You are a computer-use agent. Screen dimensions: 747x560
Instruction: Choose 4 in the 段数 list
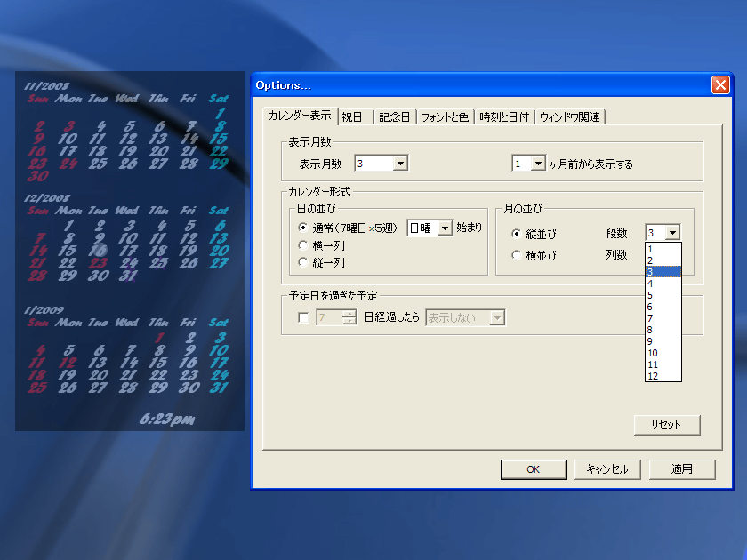coord(663,284)
